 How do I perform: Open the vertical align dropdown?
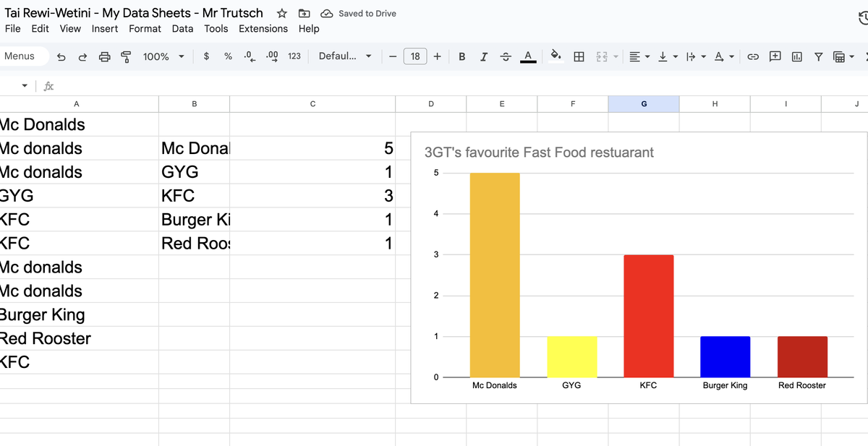coord(667,56)
